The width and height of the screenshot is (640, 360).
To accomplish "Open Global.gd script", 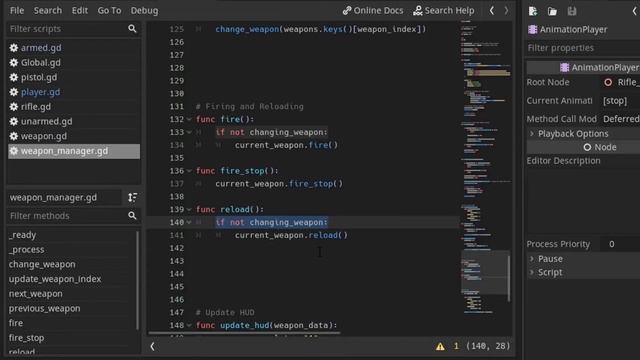I will click(41, 62).
